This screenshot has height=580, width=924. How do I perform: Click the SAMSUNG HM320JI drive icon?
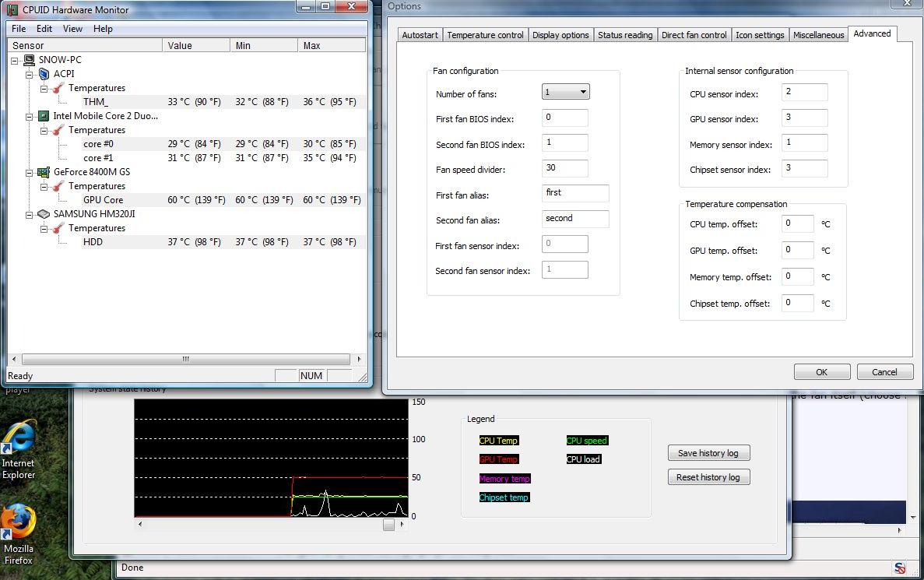pyautogui.click(x=44, y=214)
